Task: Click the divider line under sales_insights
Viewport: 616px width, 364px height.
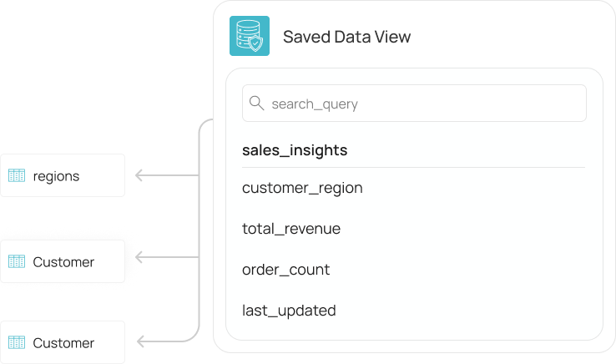Action: point(413,168)
